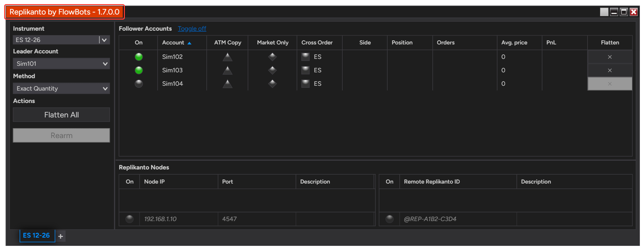644x250 pixels.
Task: Toggle ATM Copy triangle for Sim103
Action: coord(227,70)
